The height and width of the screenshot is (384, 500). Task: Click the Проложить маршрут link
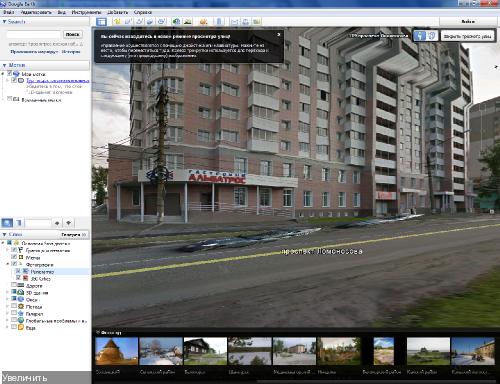[34, 52]
